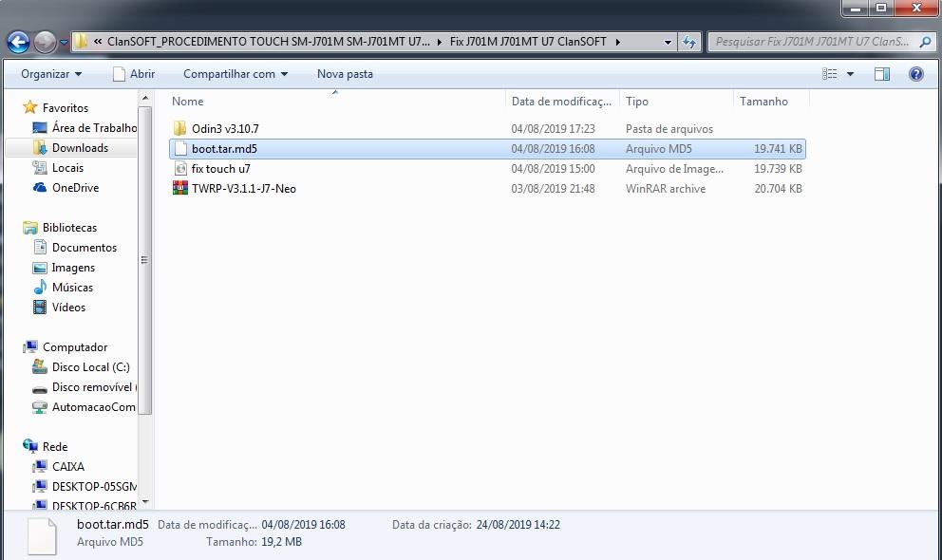Open DESKTOP-05SGM network computer
The width and height of the screenshot is (942, 560).
(x=85, y=486)
